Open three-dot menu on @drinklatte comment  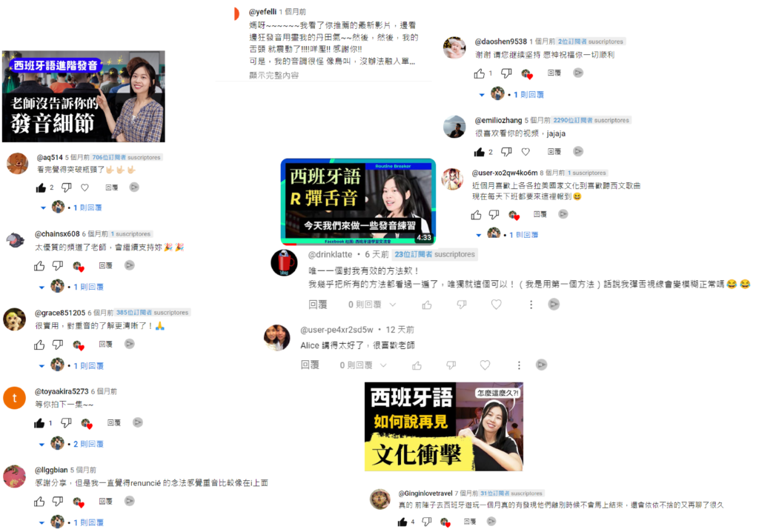coord(531,305)
